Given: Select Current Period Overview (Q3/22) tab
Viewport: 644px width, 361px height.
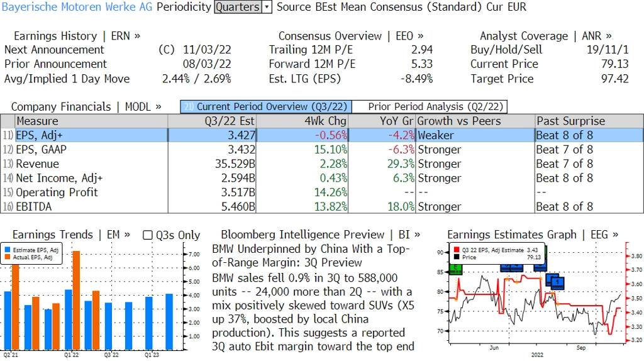Looking at the screenshot, I should [266, 107].
